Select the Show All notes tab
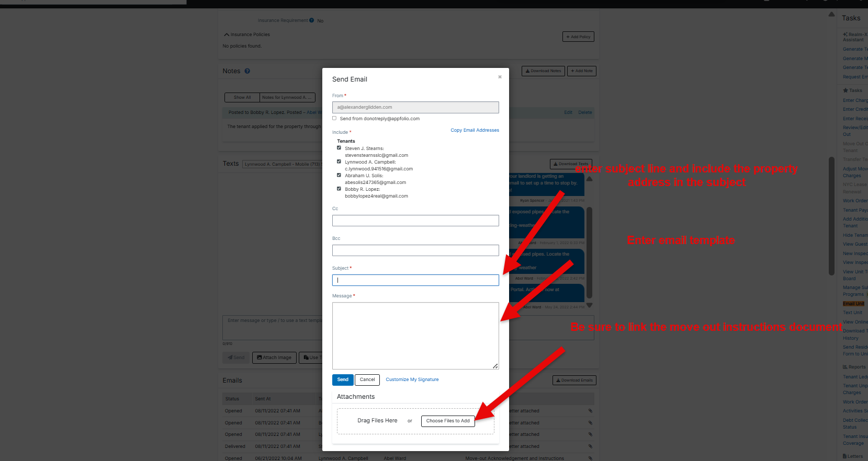Screen dimensions: 868x461 click(242, 97)
